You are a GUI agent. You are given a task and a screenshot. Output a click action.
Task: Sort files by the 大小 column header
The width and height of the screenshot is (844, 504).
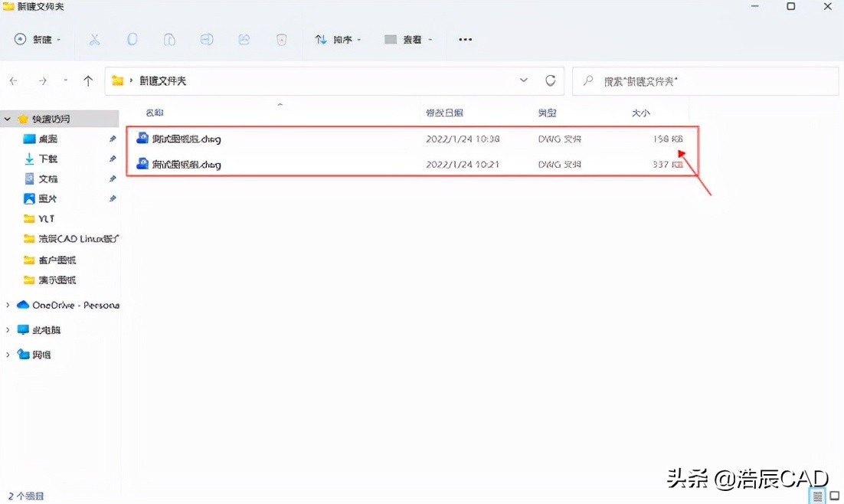[641, 112]
